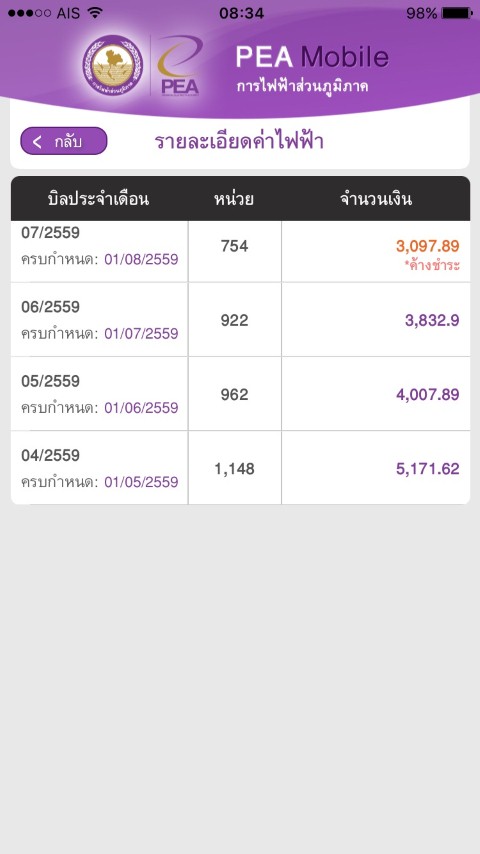The height and width of the screenshot is (854, 480).
Task: Tap the battery indicator icon
Action: (x=457, y=13)
